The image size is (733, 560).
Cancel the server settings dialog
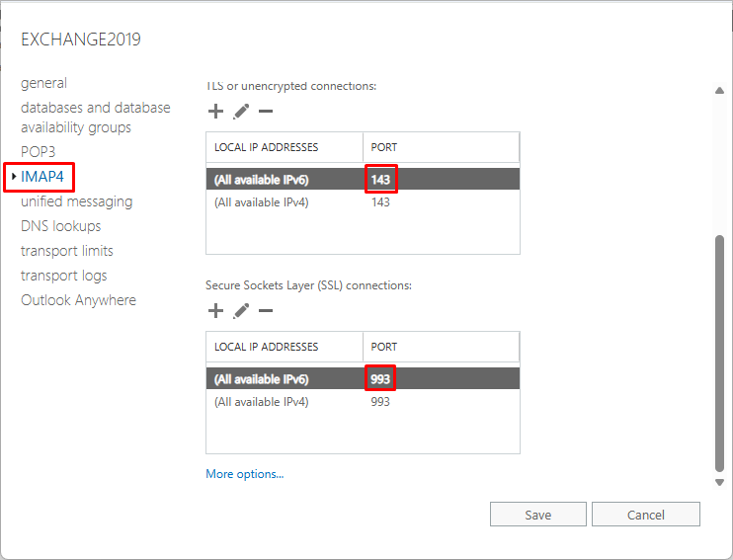tap(646, 515)
